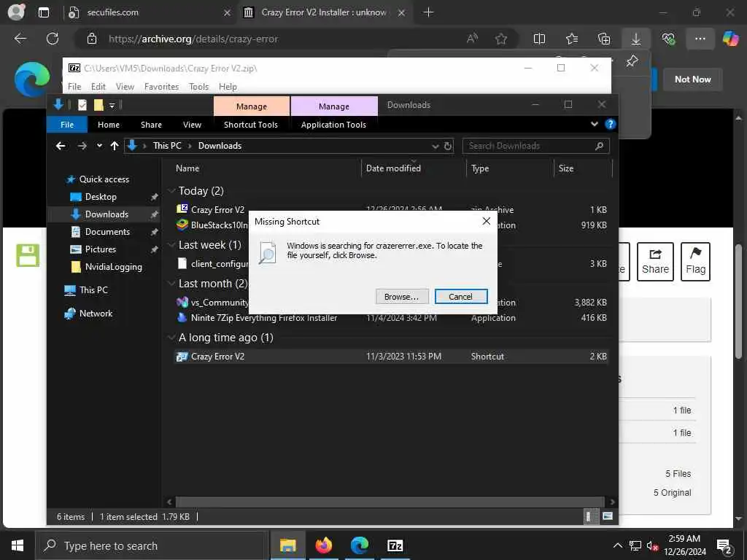Open Edge split screen icon

(539, 39)
